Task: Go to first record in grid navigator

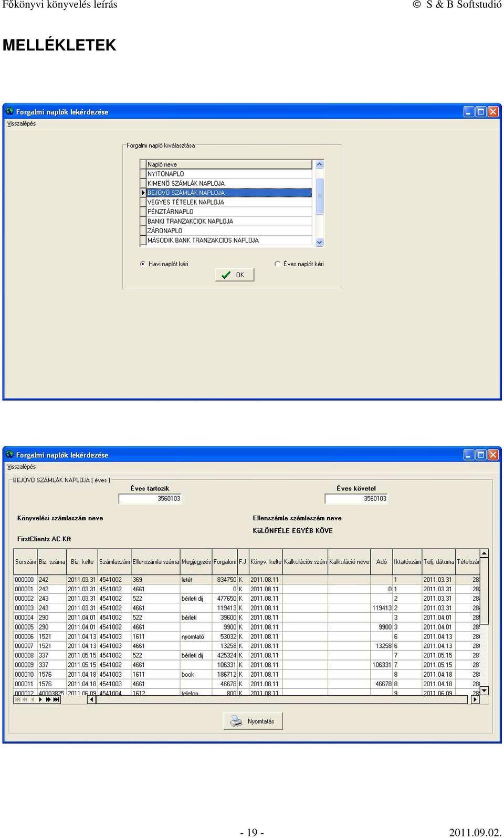Action: 17,699
